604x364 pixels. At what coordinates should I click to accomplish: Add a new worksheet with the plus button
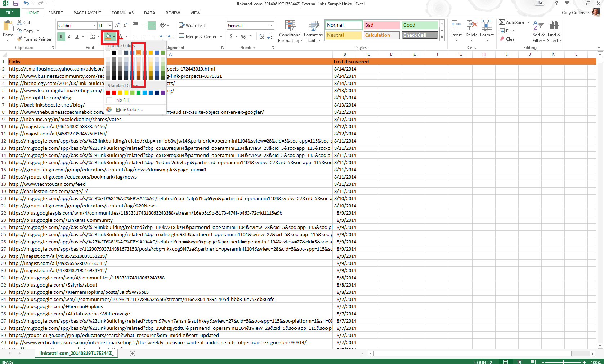pyautogui.click(x=132, y=353)
